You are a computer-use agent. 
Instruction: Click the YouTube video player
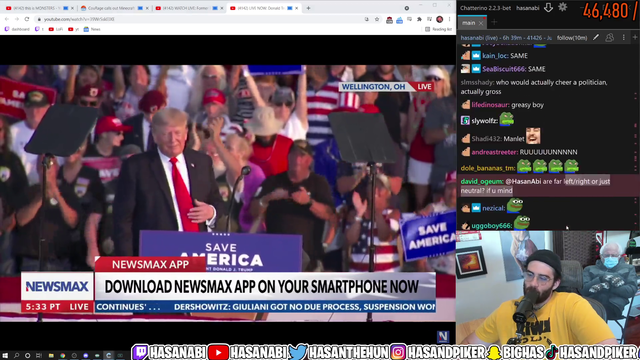(228, 193)
